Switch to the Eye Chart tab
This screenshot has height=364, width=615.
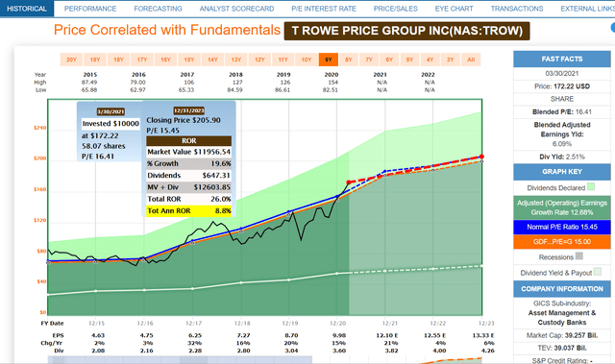coord(454,9)
